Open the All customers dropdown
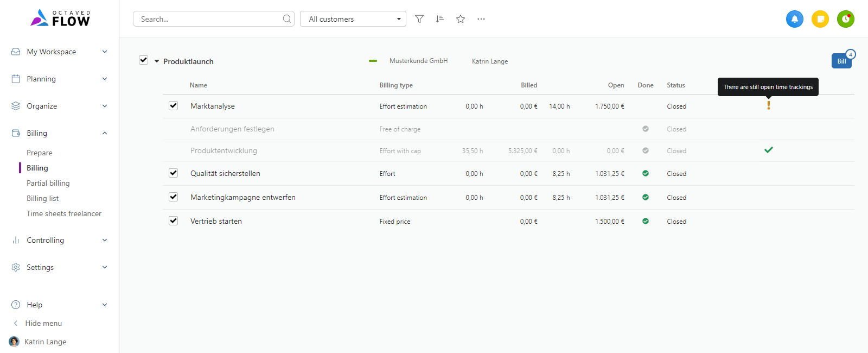The width and height of the screenshot is (868, 353). pyautogui.click(x=353, y=19)
